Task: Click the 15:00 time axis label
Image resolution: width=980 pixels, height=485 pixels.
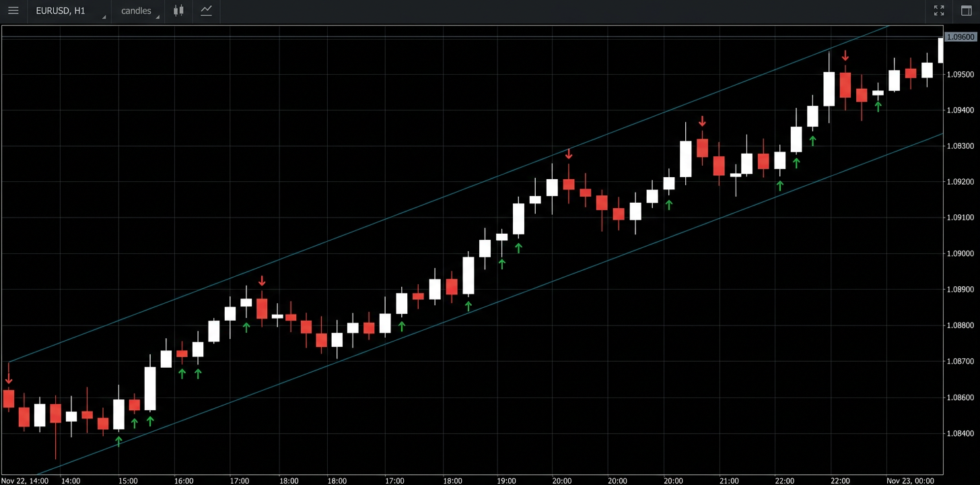Action: (x=128, y=481)
